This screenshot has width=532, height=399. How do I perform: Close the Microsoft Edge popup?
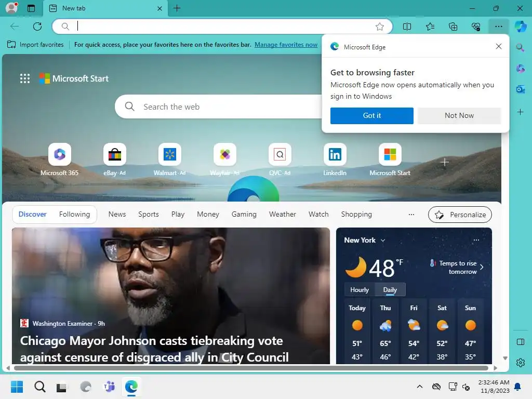click(498, 46)
